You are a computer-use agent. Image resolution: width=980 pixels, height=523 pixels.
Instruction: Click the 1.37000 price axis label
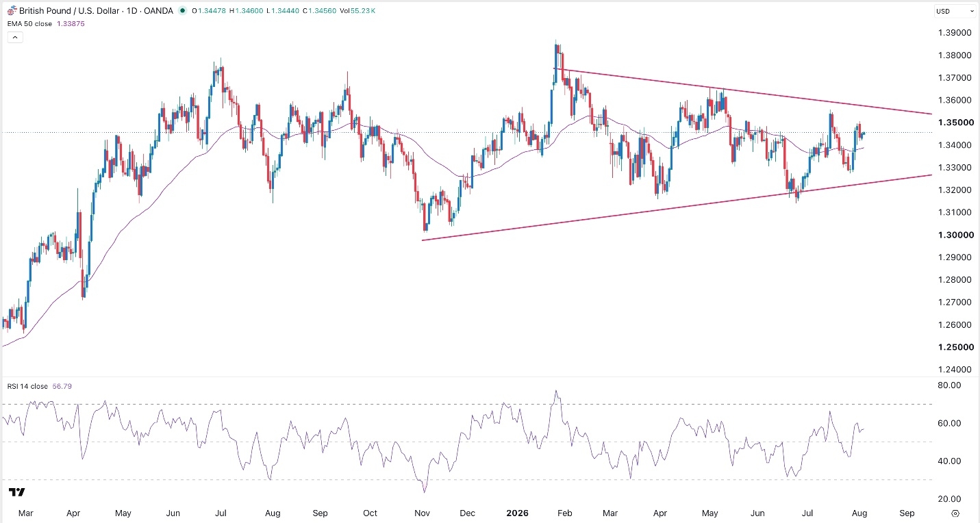pos(955,78)
